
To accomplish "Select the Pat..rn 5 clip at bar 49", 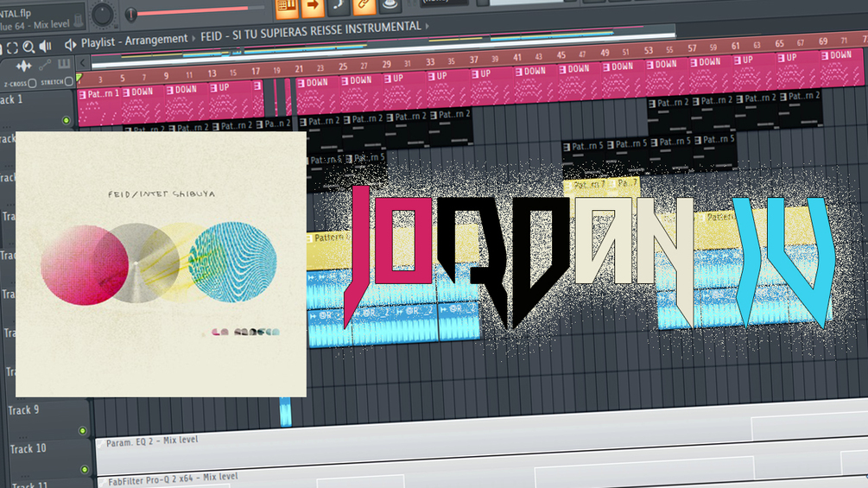I will (x=627, y=155).
